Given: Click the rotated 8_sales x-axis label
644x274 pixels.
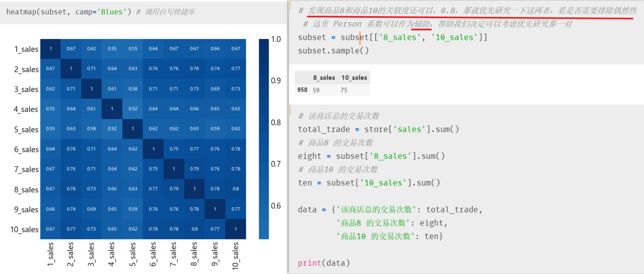Looking at the screenshot, I should point(194,254).
